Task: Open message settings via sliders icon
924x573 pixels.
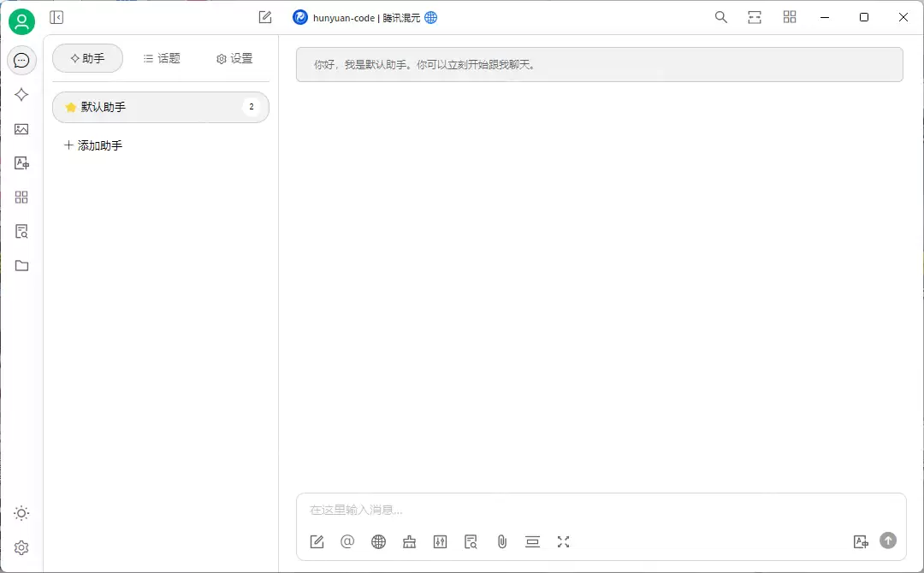Action: (x=440, y=541)
